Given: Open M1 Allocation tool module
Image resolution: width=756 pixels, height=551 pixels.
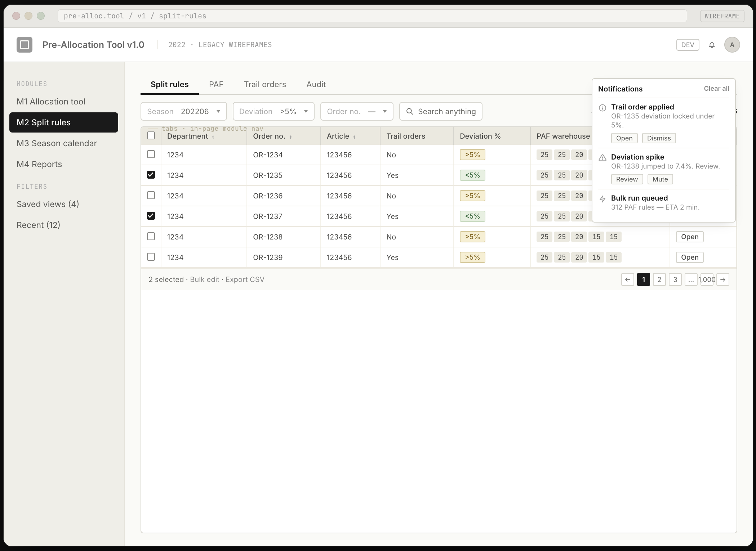Looking at the screenshot, I should coord(64,102).
